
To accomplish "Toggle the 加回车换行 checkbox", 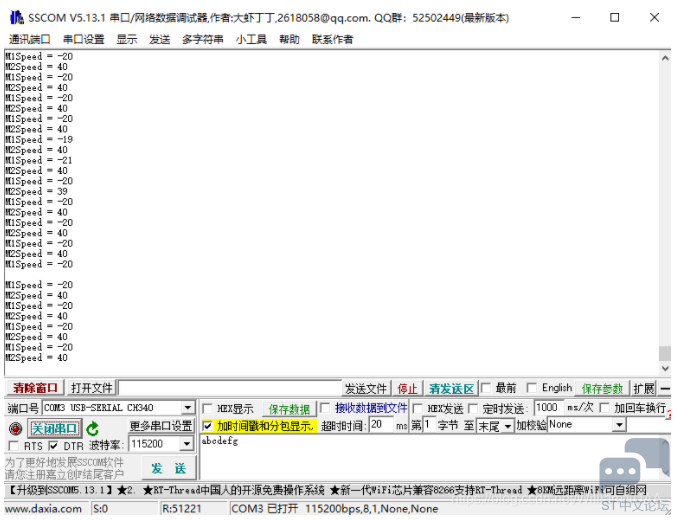I will coord(604,407).
